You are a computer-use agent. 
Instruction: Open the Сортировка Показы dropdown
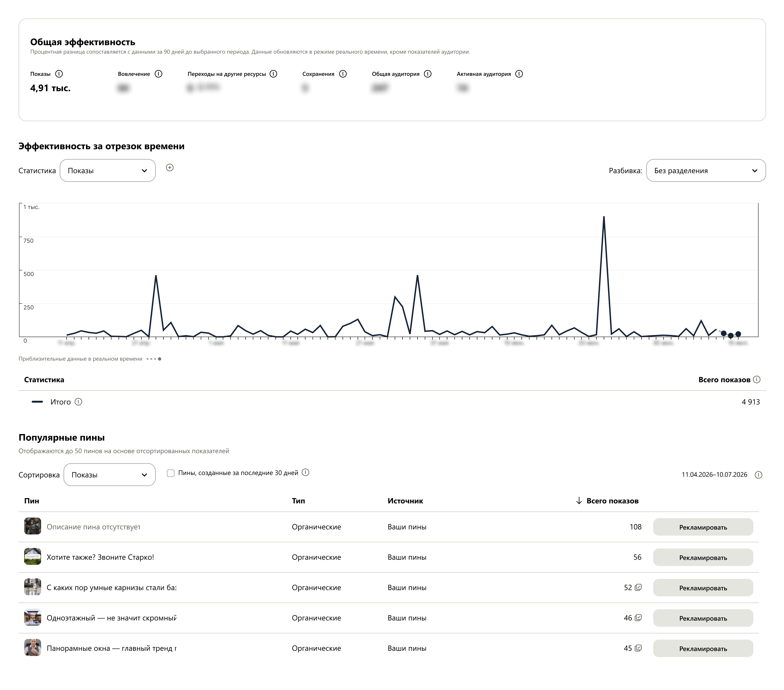(110, 475)
